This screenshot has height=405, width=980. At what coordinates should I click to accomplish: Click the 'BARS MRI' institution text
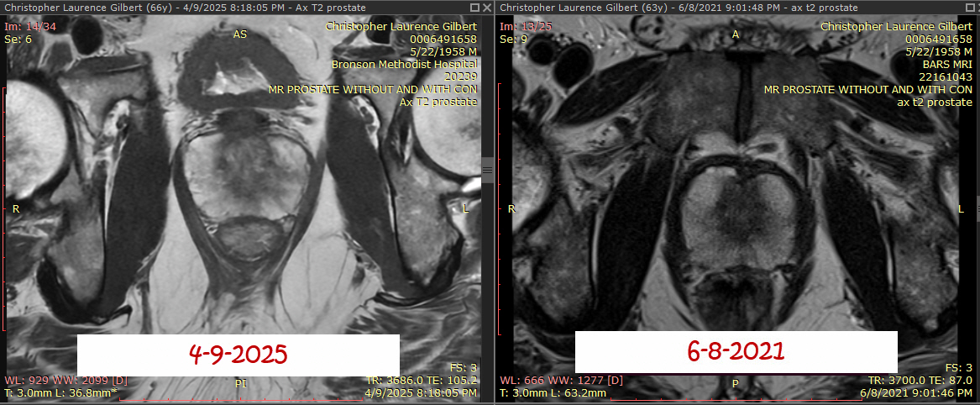[x=946, y=65]
